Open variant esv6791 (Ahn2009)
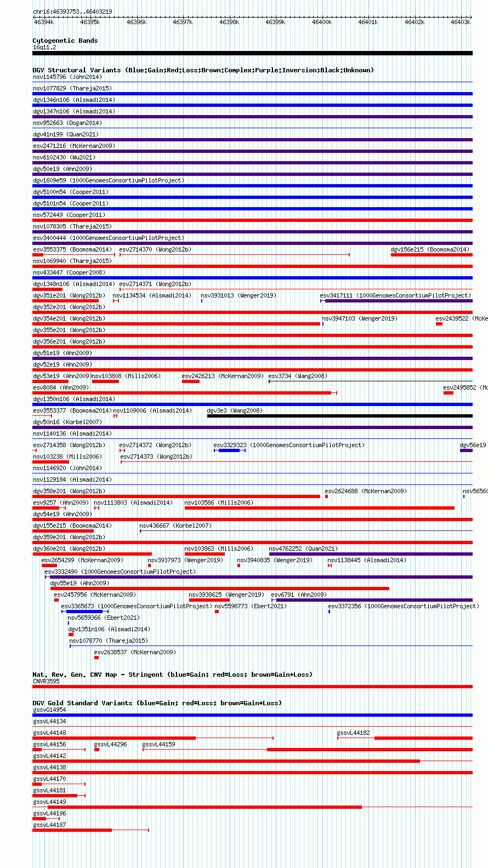The height and width of the screenshot is (868, 488). (x=299, y=595)
